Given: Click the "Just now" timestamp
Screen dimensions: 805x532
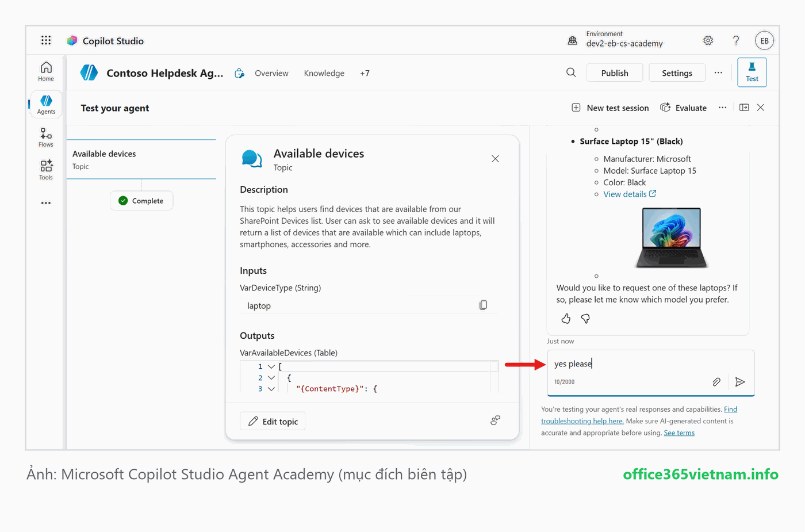Looking at the screenshot, I should click(x=560, y=341).
